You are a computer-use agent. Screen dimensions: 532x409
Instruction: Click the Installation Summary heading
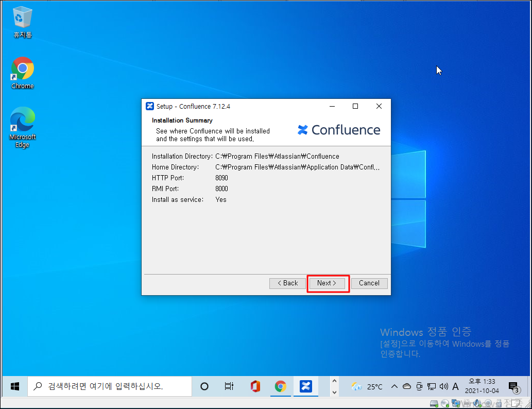coord(182,121)
